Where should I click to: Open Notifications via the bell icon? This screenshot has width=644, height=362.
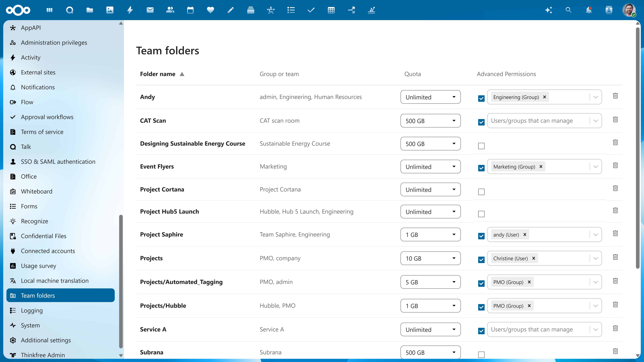click(589, 10)
